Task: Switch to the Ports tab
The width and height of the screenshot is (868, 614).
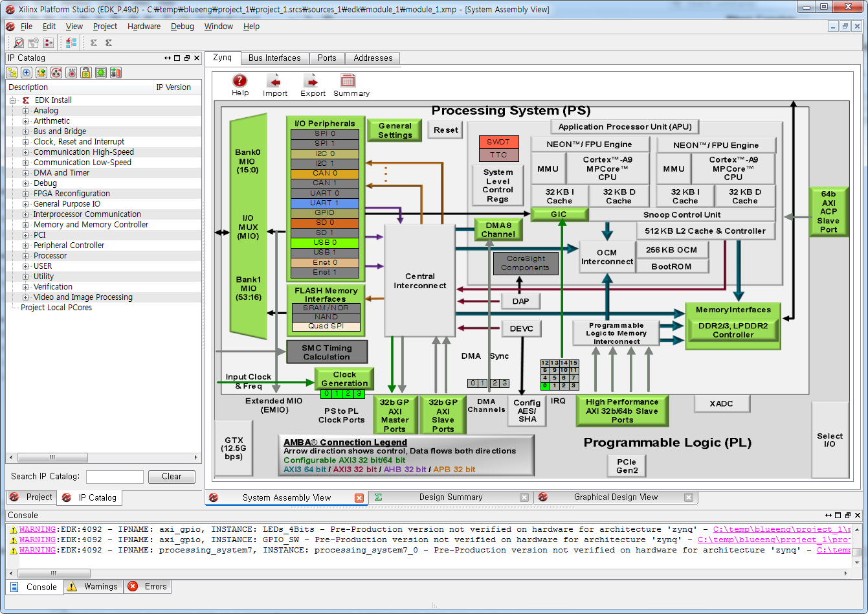Action: pos(327,58)
